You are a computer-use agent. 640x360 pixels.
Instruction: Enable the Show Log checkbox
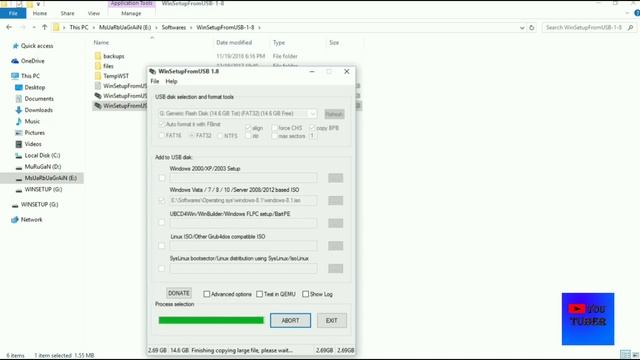click(x=305, y=294)
